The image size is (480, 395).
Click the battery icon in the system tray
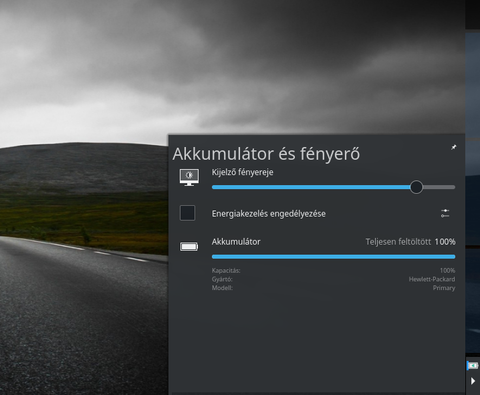click(472, 366)
